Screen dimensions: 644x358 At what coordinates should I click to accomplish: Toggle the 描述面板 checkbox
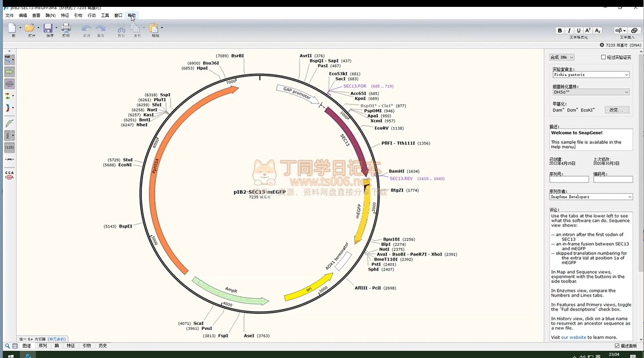coord(617,346)
